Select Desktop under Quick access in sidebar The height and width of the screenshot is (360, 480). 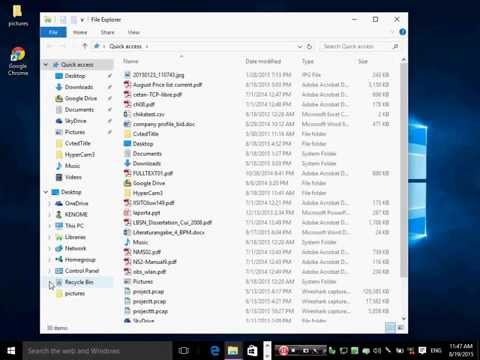[75, 76]
